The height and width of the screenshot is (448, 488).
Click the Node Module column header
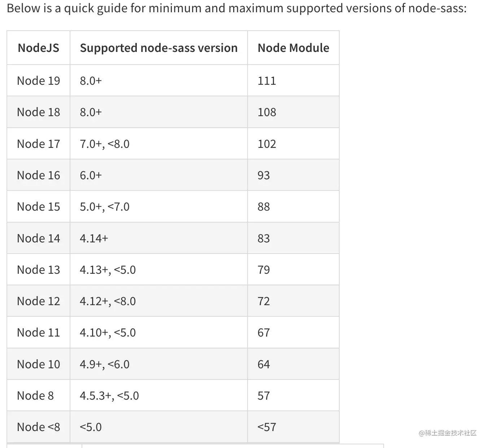(293, 48)
